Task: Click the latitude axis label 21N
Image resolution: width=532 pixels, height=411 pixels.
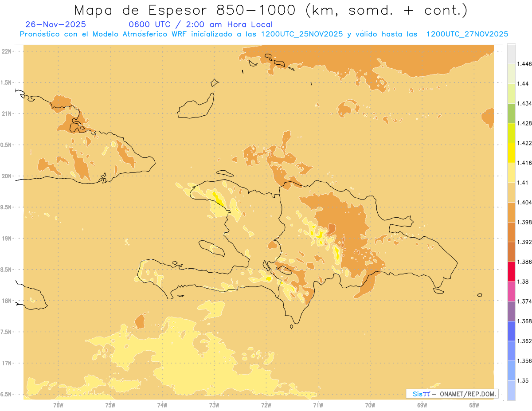Action: [x=7, y=114]
